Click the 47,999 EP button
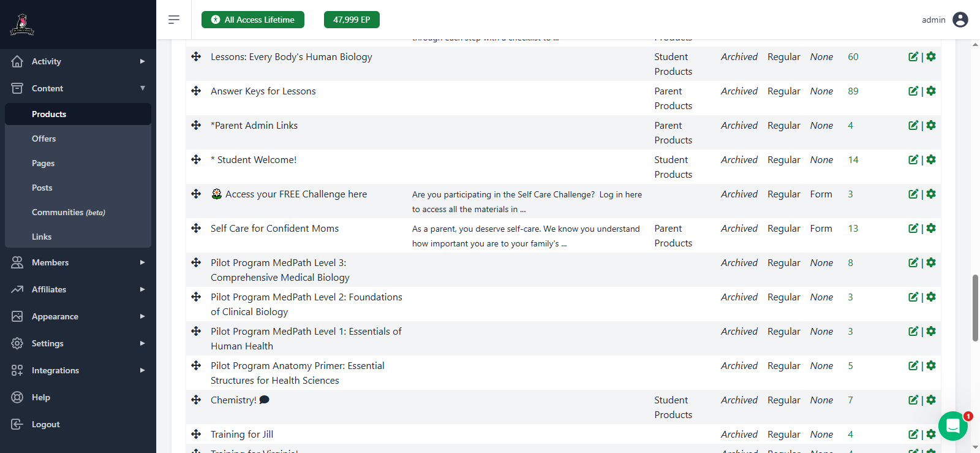This screenshot has width=980, height=453. 352,20
